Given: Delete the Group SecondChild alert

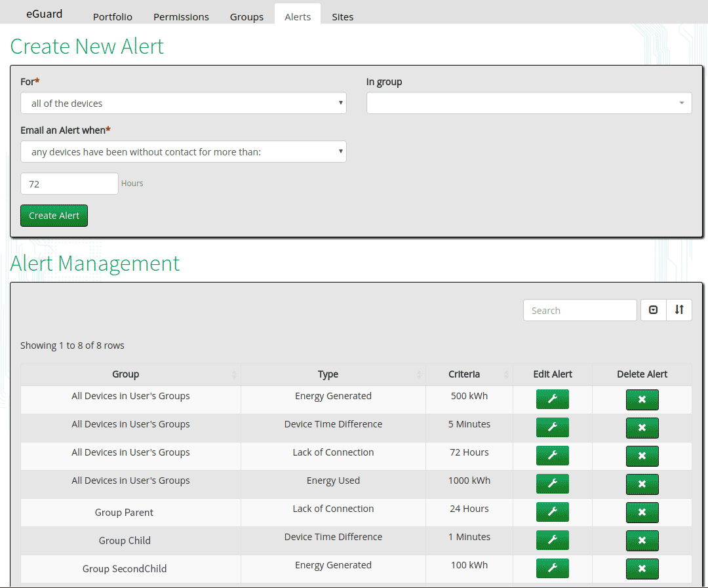Looking at the screenshot, I should (x=642, y=568).
